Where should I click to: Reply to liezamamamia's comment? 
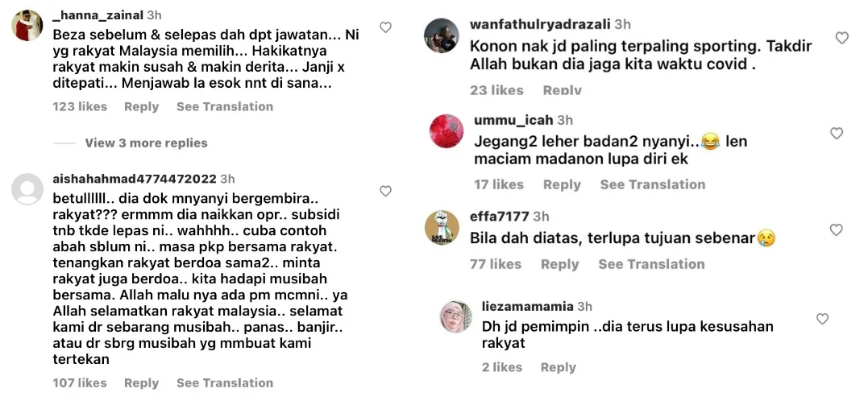coord(558,368)
